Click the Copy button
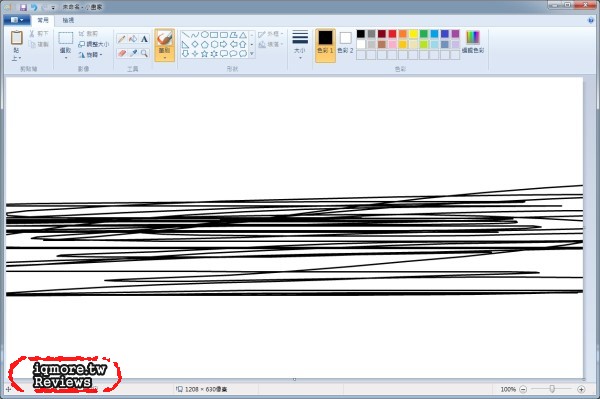Screen dimensions: 600x399 click(39, 44)
